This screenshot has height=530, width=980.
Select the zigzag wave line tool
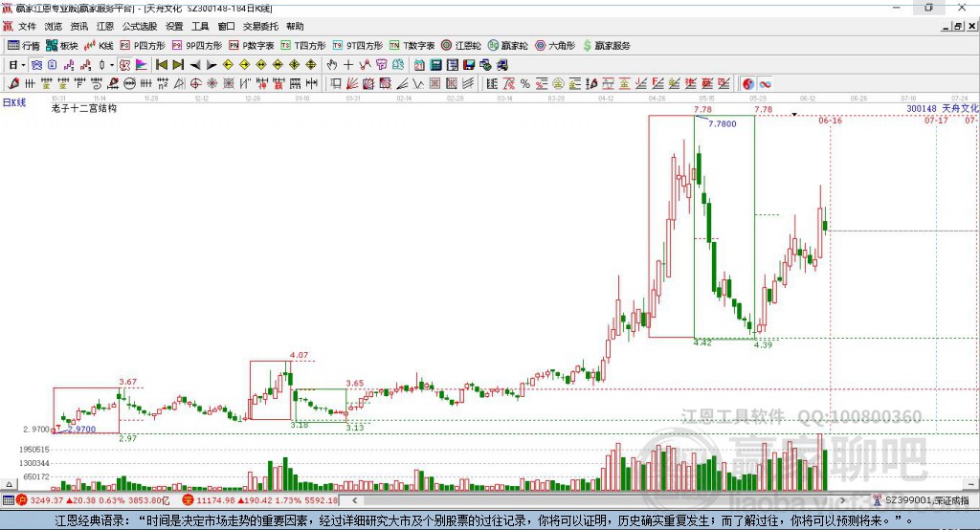pyautogui.click(x=418, y=84)
